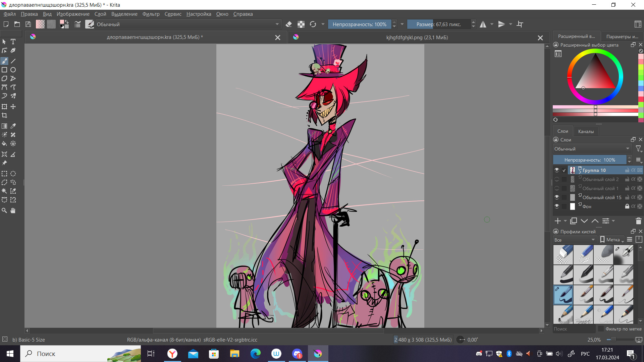Switch to the Каналы tab
Viewport: 644px width, 362px height.
(x=586, y=131)
